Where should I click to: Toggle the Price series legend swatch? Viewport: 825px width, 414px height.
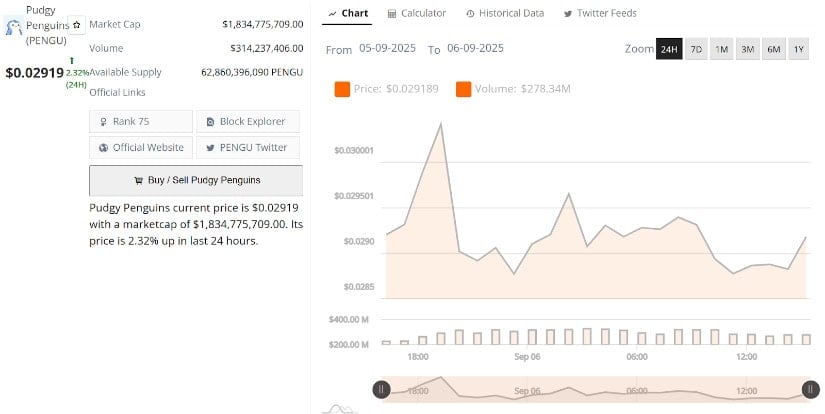342,89
